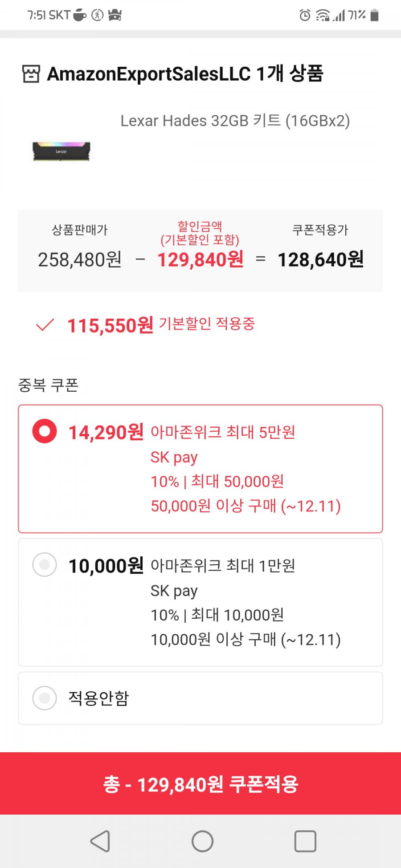Open the Lexar Hades RAM product thumbnail
The image size is (401, 868).
coord(61,151)
